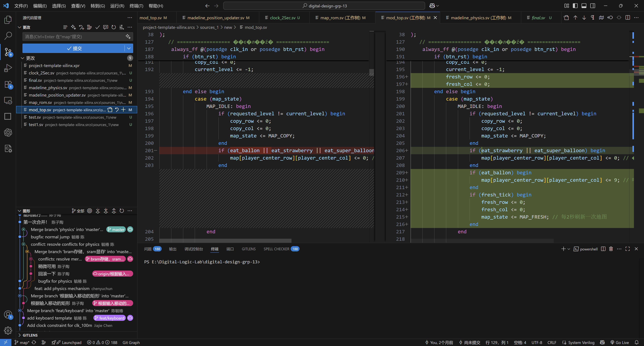Generate commit message with sparkle in message box

(x=128, y=37)
